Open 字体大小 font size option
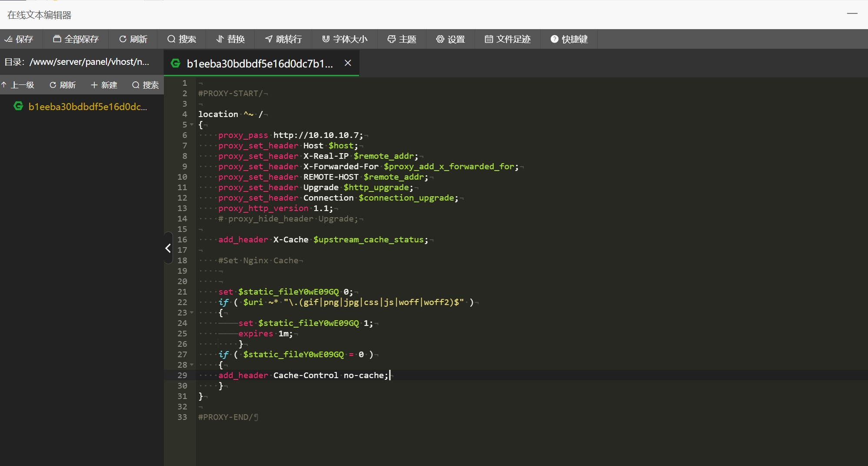The width and height of the screenshot is (868, 466). (x=345, y=39)
